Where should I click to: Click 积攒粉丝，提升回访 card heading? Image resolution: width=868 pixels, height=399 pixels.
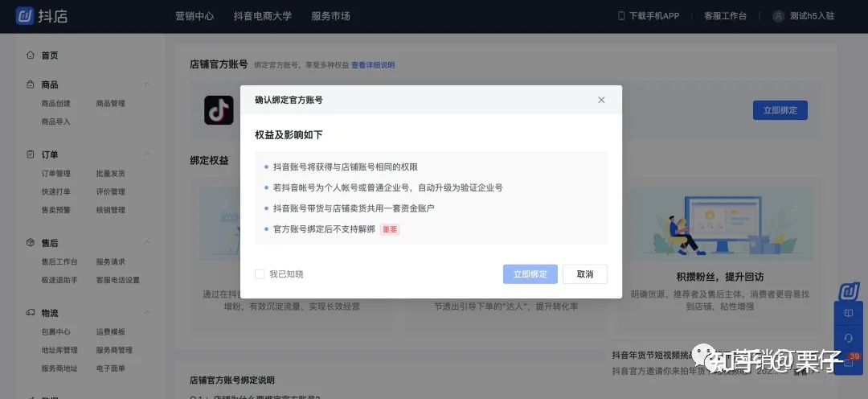(720, 277)
